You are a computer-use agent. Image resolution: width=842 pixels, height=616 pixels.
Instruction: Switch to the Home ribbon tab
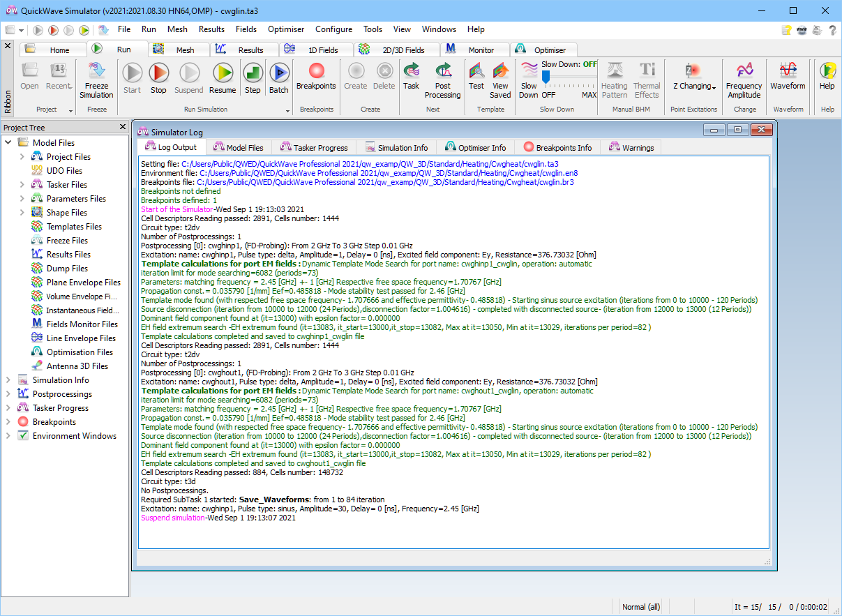(x=54, y=50)
